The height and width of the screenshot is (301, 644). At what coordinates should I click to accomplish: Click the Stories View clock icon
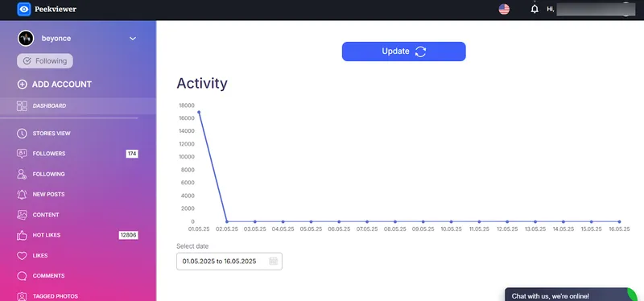22,134
